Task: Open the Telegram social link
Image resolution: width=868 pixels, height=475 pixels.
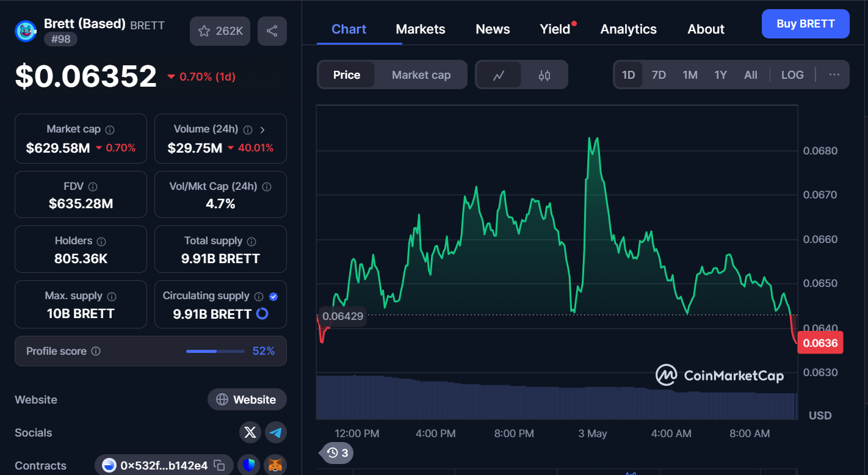Action: tap(276, 432)
